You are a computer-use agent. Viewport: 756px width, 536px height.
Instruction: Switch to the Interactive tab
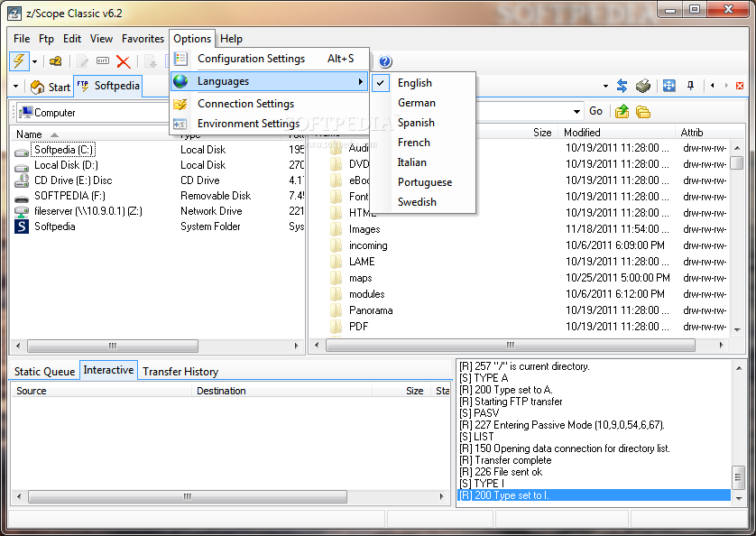(x=108, y=370)
